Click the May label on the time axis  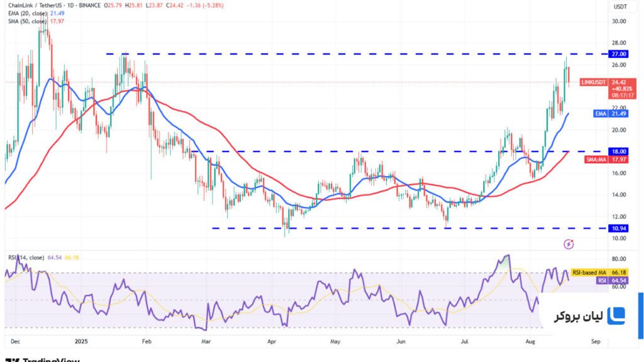point(335,341)
